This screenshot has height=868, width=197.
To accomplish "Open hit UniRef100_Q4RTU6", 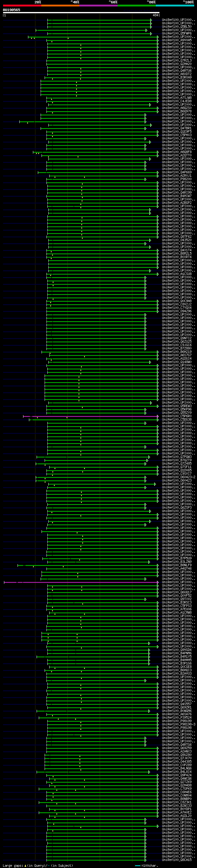I will click(177, 71).
